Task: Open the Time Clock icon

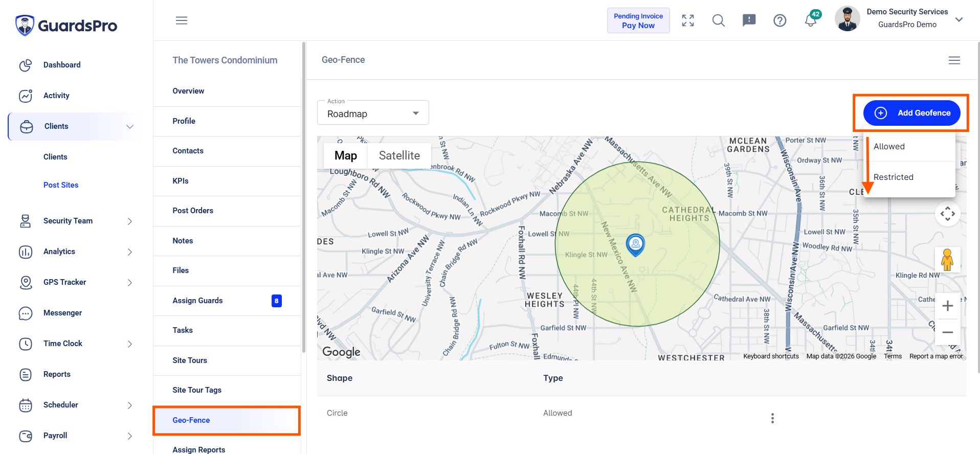Action: [x=26, y=344]
